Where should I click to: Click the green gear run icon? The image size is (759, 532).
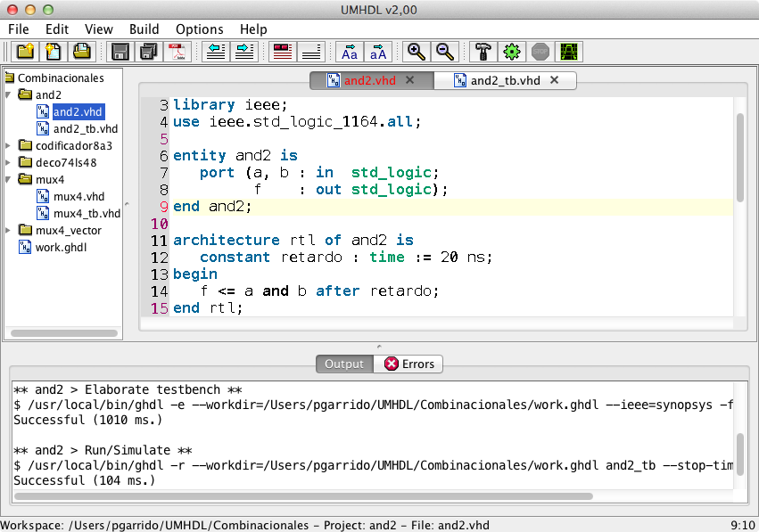pyautogui.click(x=511, y=52)
